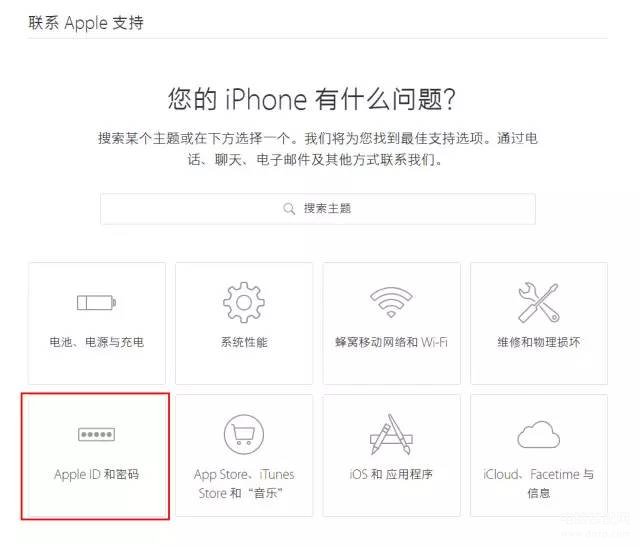Screen dimensions: 640x547
Task: Click the magnifier icon in search box
Action: point(289,209)
